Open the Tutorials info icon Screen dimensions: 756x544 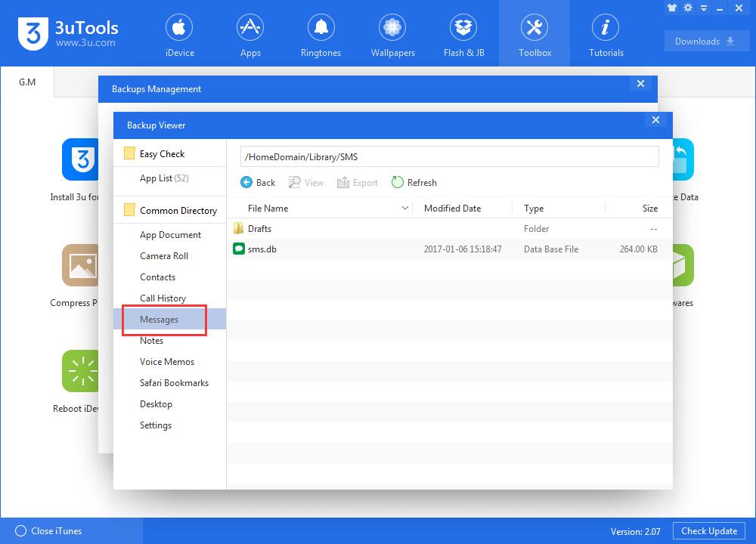pyautogui.click(x=606, y=27)
